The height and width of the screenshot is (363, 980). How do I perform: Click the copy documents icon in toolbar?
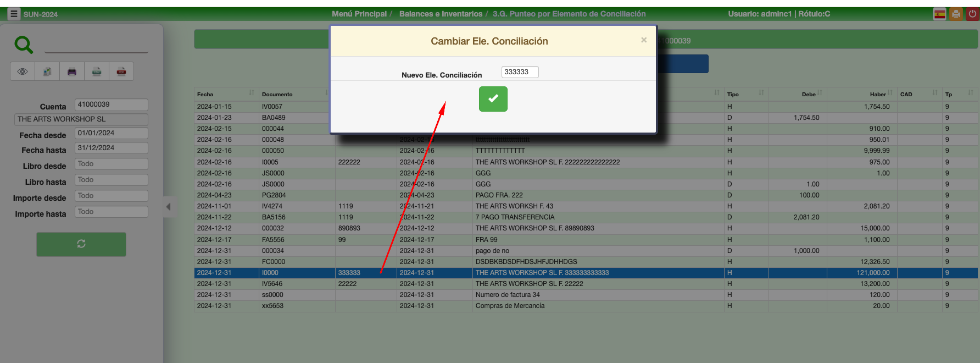point(47,71)
